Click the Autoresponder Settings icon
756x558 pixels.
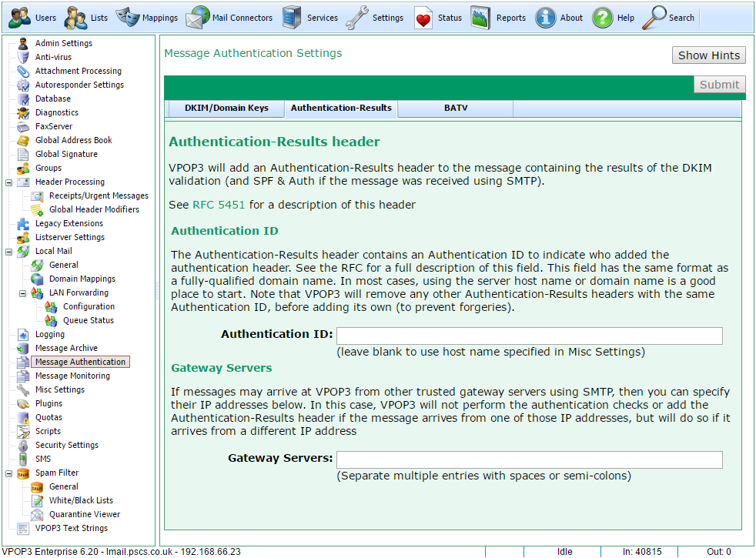click(23, 85)
